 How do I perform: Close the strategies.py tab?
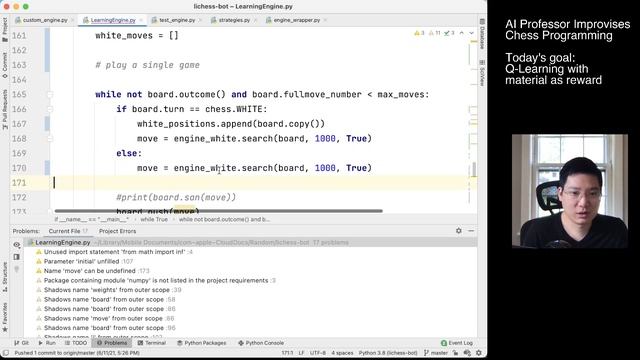click(256, 20)
